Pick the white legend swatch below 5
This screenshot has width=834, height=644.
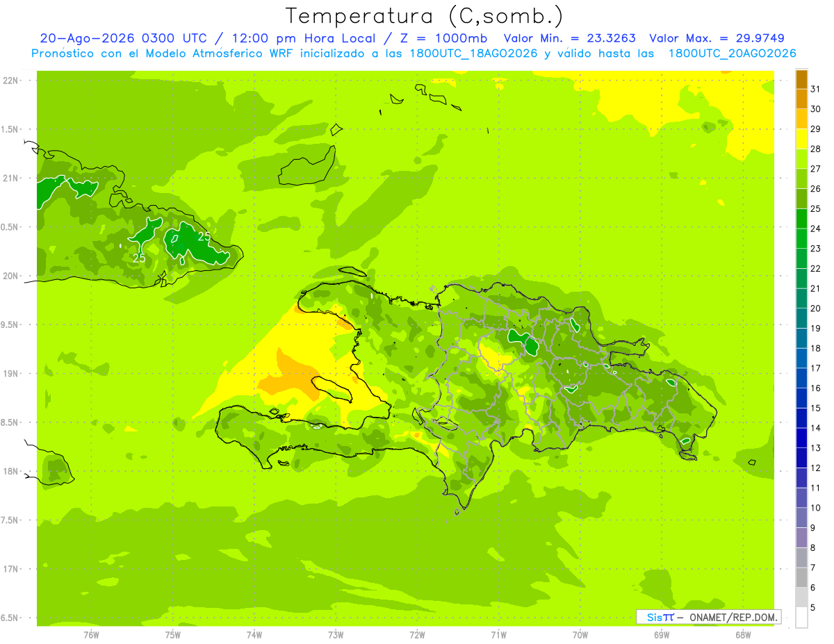coord(801,617)
